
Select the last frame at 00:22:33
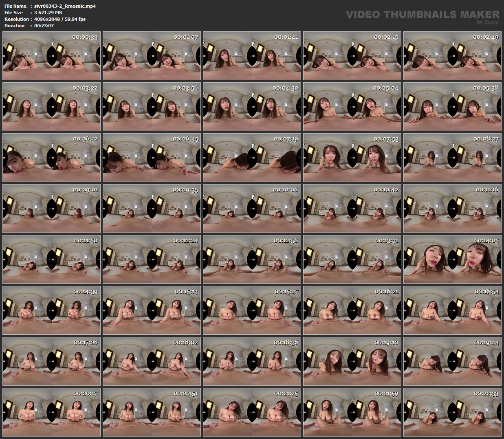point(452,412)
